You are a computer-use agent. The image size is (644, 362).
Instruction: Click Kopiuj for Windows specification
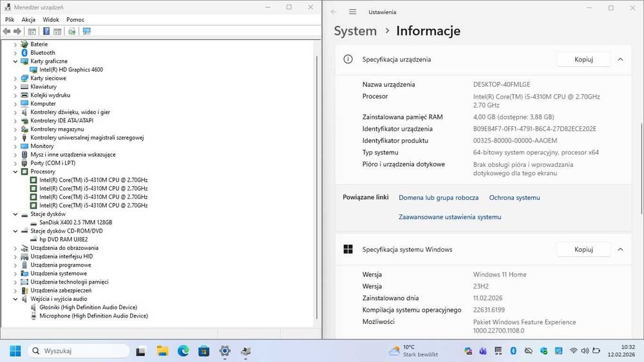click(x=583, y=249)
